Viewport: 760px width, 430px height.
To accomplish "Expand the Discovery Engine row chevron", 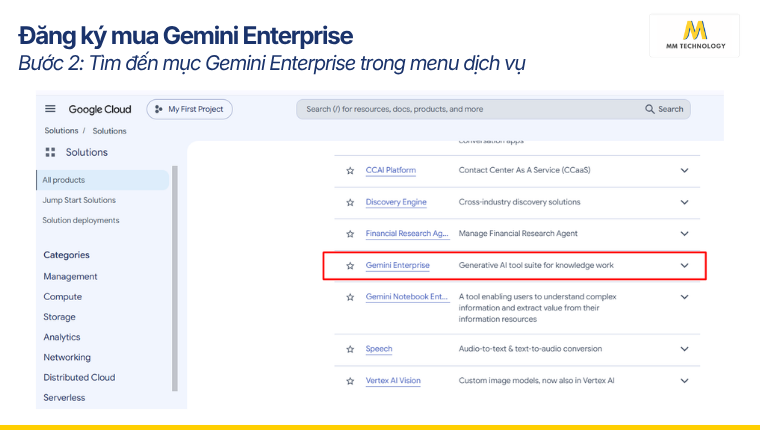I will [x=684, y=202].
